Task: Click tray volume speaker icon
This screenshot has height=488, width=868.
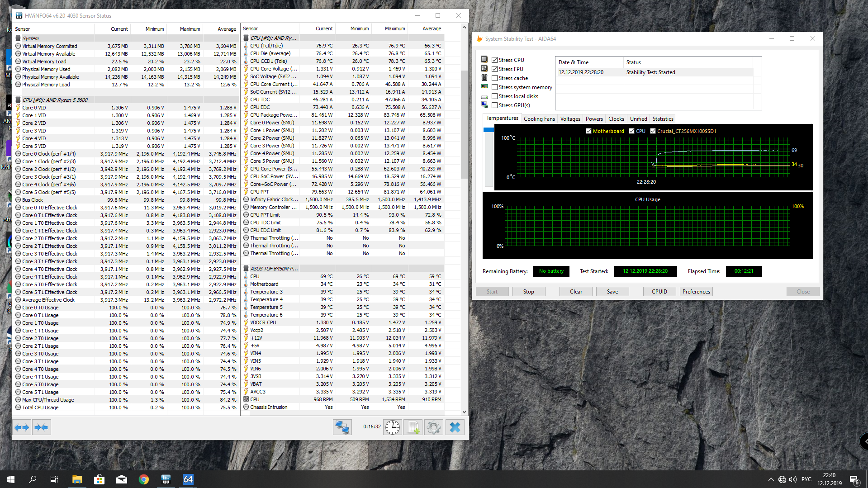Action: pyautogui.click(x=793, y=479)
